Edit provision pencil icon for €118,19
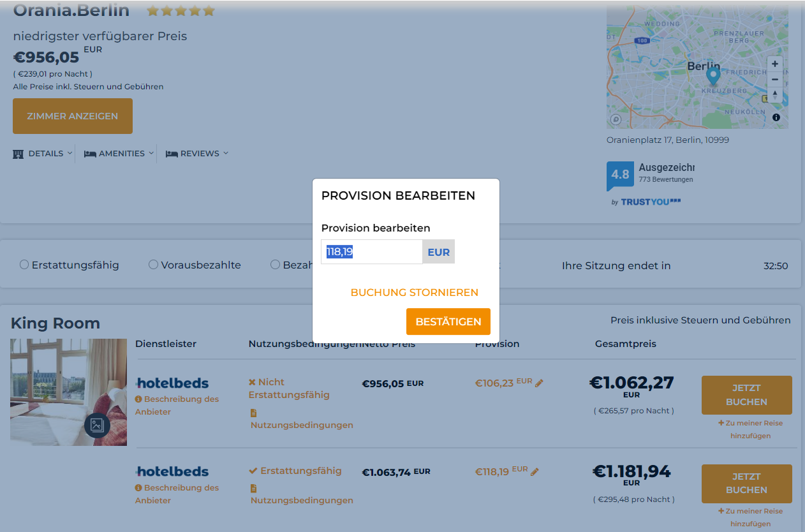 (x=535, y=472)
